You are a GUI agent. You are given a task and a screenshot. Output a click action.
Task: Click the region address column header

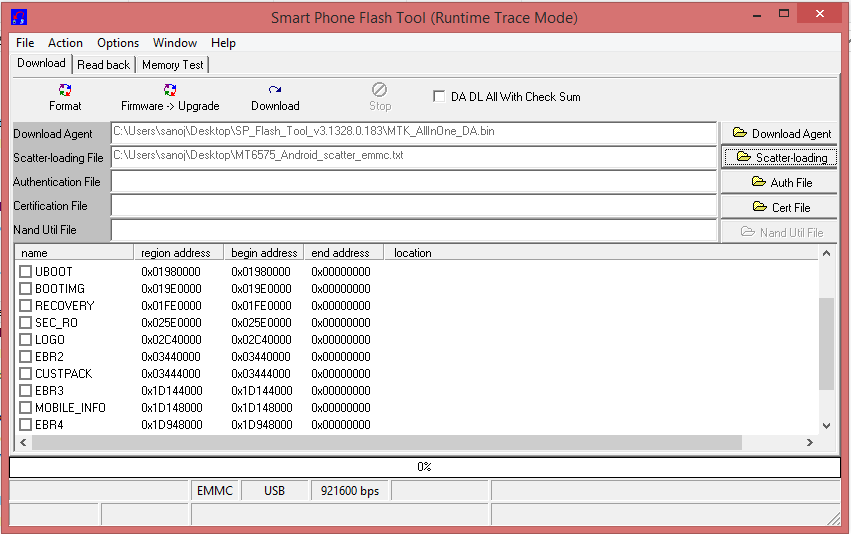pos(179,253)
